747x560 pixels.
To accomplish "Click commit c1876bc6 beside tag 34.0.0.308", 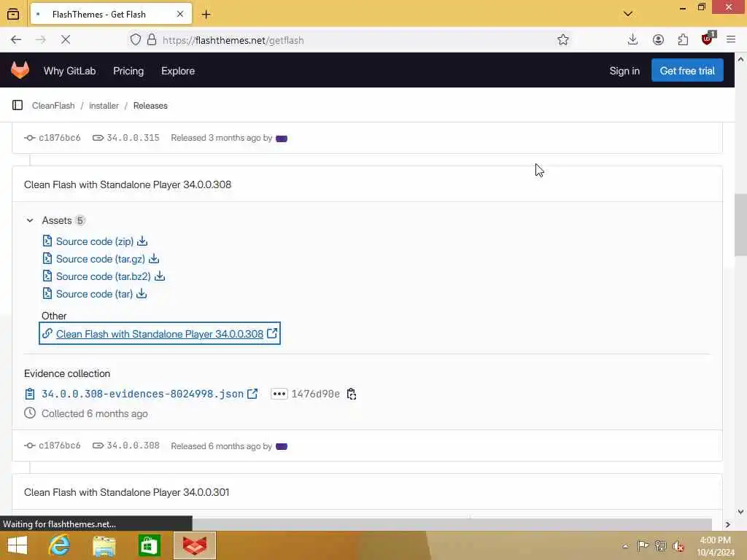I will pos(60,446).
